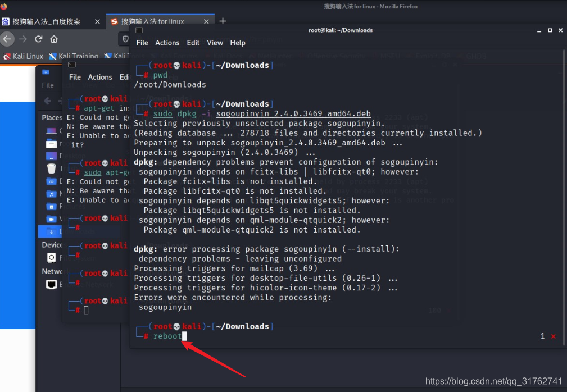Close the 搜狗输入法 for linux tab

click(206, 22)
